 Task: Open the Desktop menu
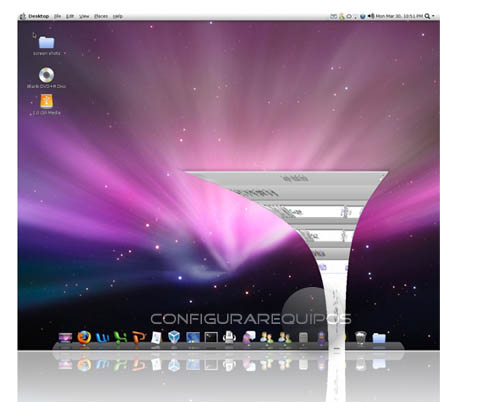pos(39,16)
